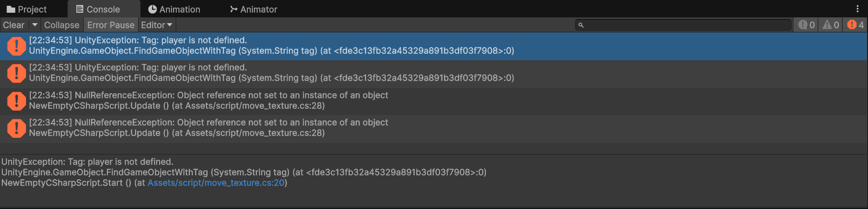
Task: Open the Animator tab
Action: coord(253,9)
